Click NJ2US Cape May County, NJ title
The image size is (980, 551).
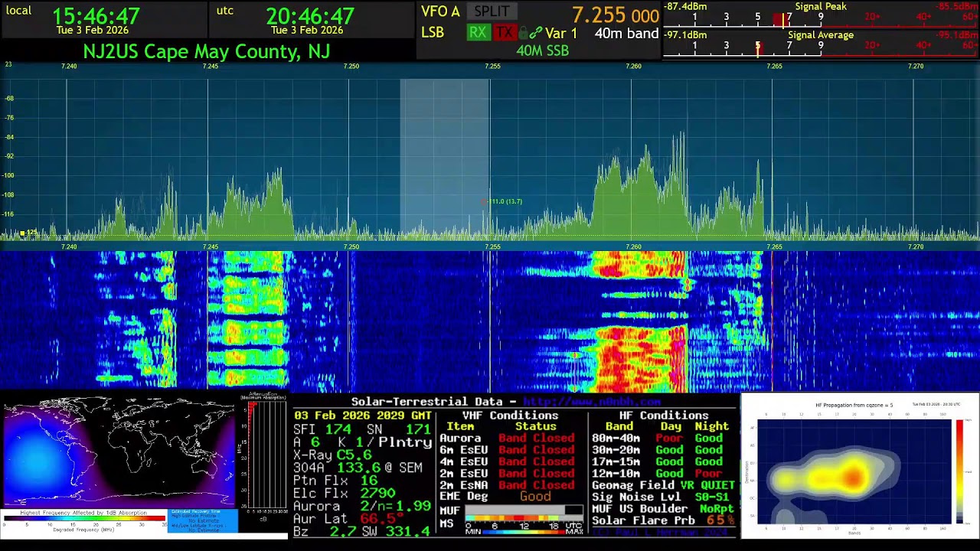tap(207, 51)
